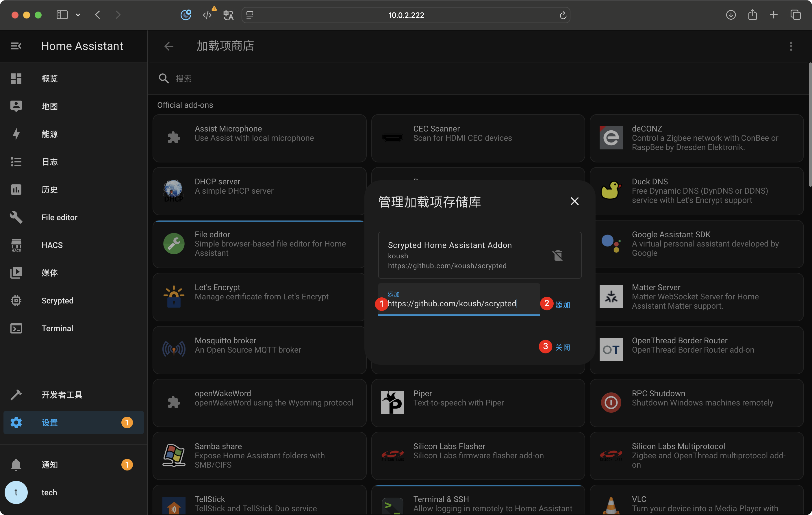Close the 管理加载项存储库 dialog
Image resolution: width=812 pixels, height=515 pixels.
574,201
